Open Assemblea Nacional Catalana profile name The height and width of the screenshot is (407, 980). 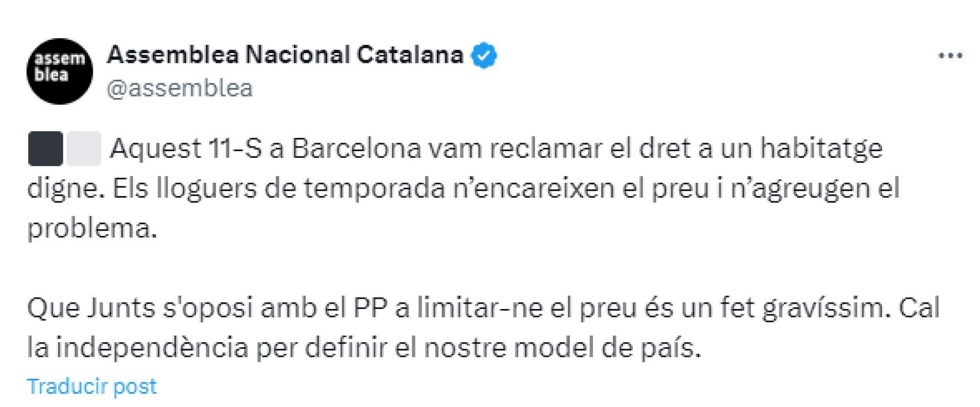pos(285,55)
